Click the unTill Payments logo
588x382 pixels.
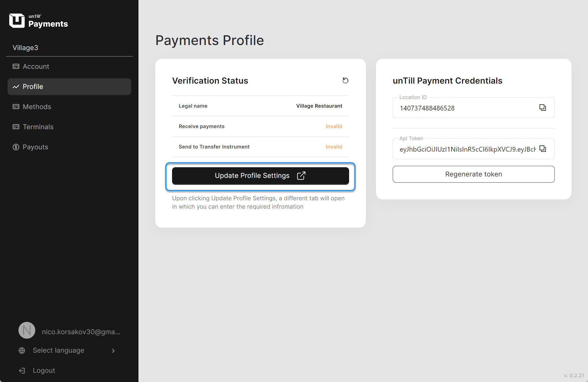pyautogui.click(x=38, y=21)
